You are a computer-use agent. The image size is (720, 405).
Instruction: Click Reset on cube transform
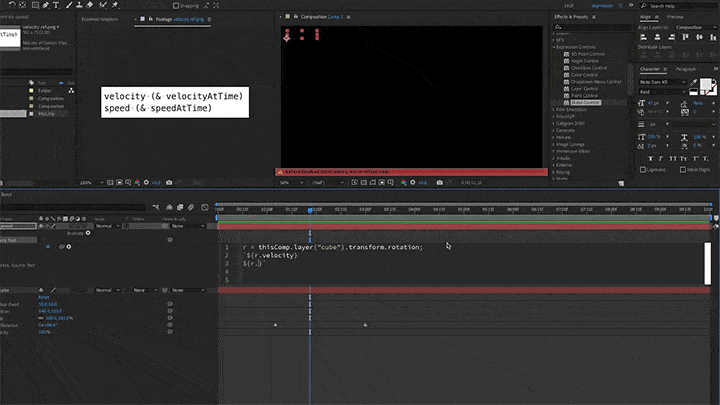(x=44, y=298)
